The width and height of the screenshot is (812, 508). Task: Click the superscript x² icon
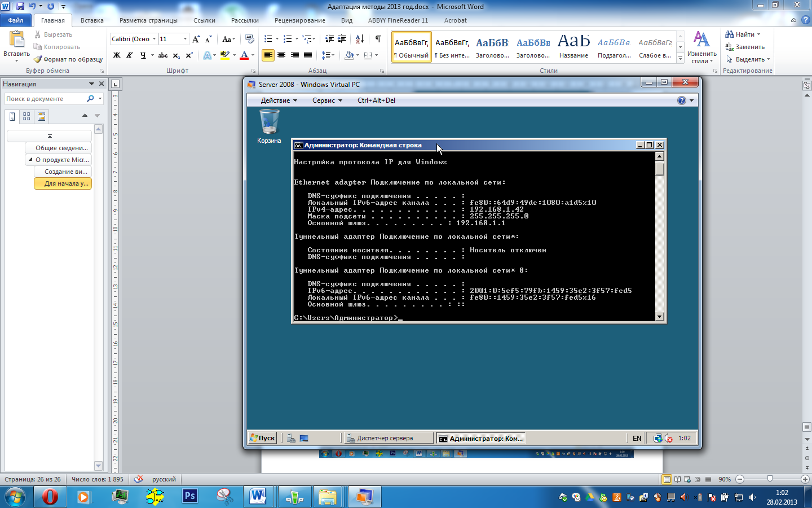(189, 55)
